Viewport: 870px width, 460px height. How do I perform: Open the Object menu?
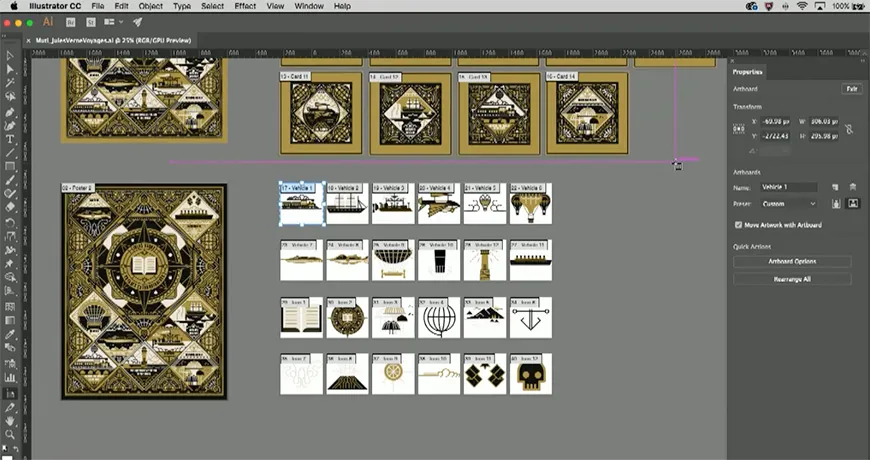[x=151, y=6]
